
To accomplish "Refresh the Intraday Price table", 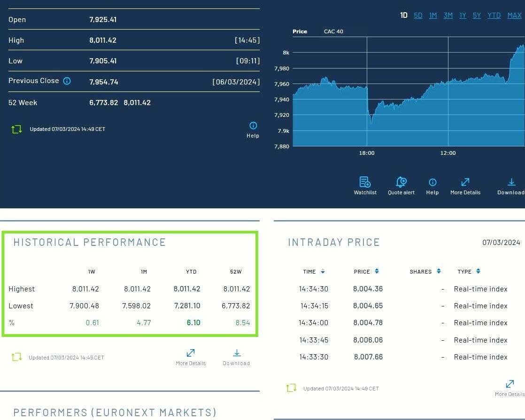I will 291,388.
